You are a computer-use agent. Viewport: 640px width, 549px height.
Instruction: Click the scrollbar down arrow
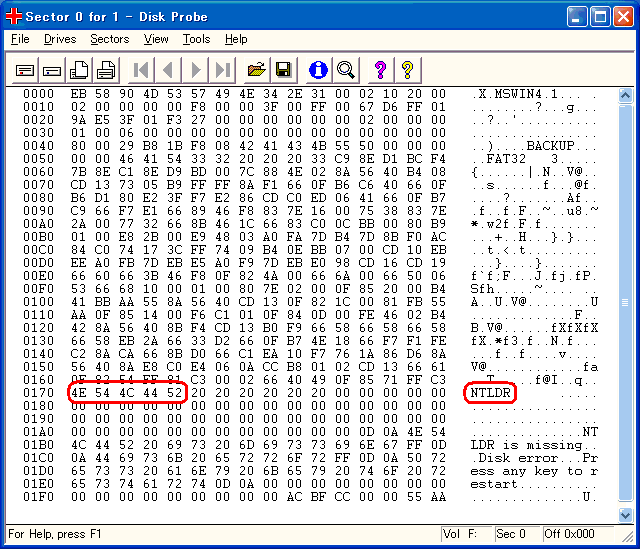(624, 512)
